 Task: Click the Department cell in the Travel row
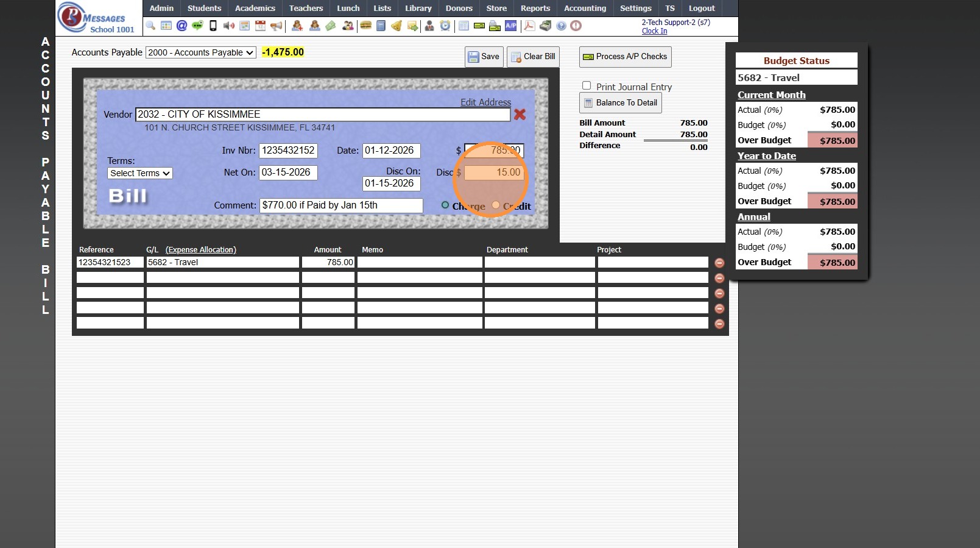click(540, 262)
